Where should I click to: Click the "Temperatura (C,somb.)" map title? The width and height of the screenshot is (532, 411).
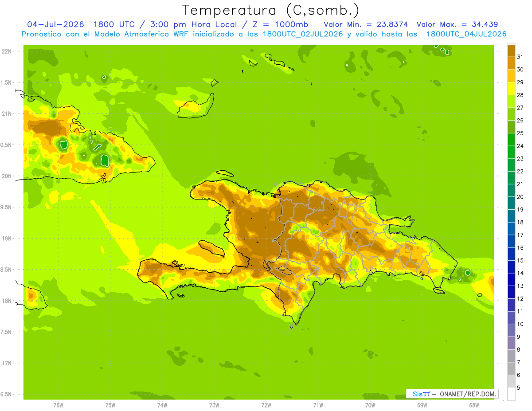pyautogui.click(x=271, y=10)
